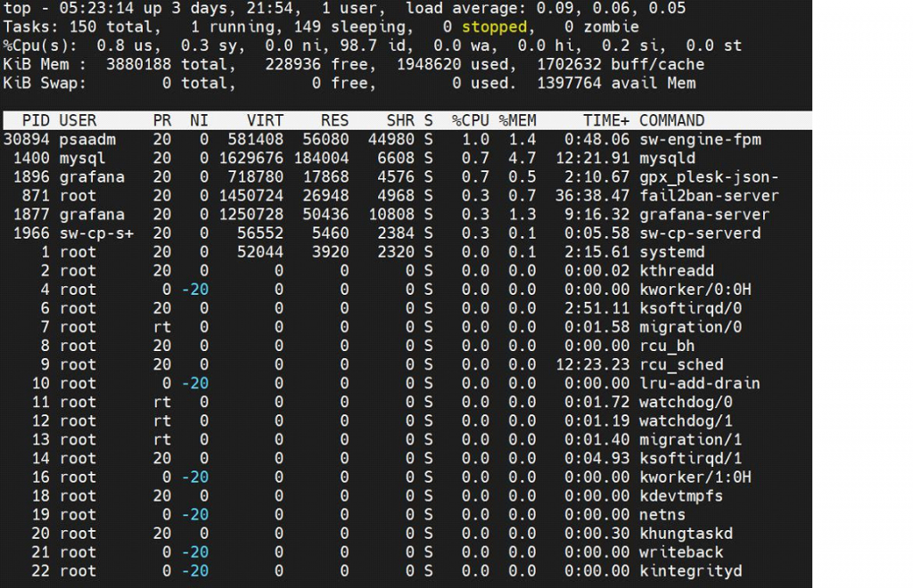Click the KiB Swap summary line
The height and width of the screenshot is (588, 913).
pos(267,83)
